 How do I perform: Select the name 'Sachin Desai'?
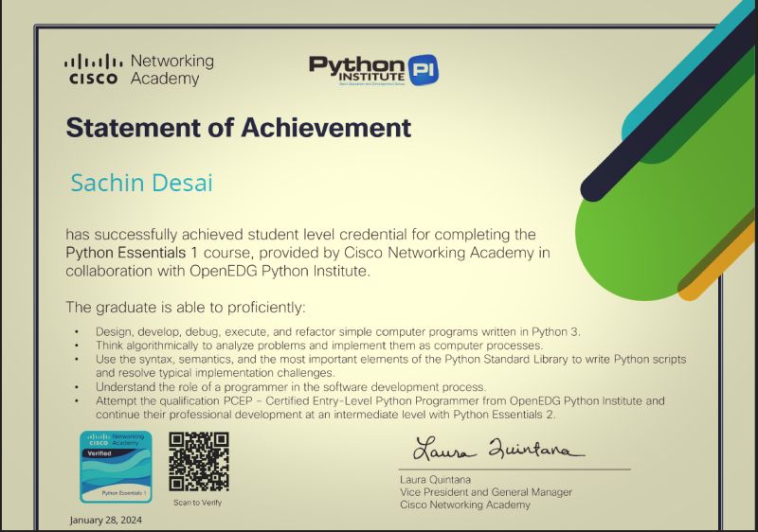pyautogui.click(x=141, y=183)
